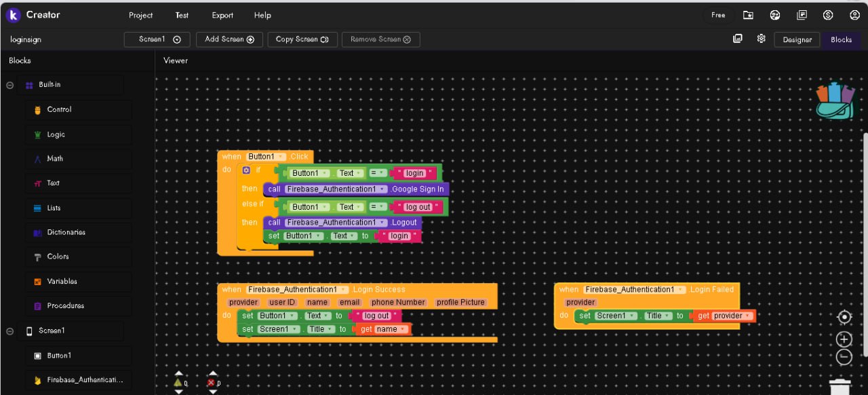Open the Screen1 screen selector dropdown

(x=157, y=39)
